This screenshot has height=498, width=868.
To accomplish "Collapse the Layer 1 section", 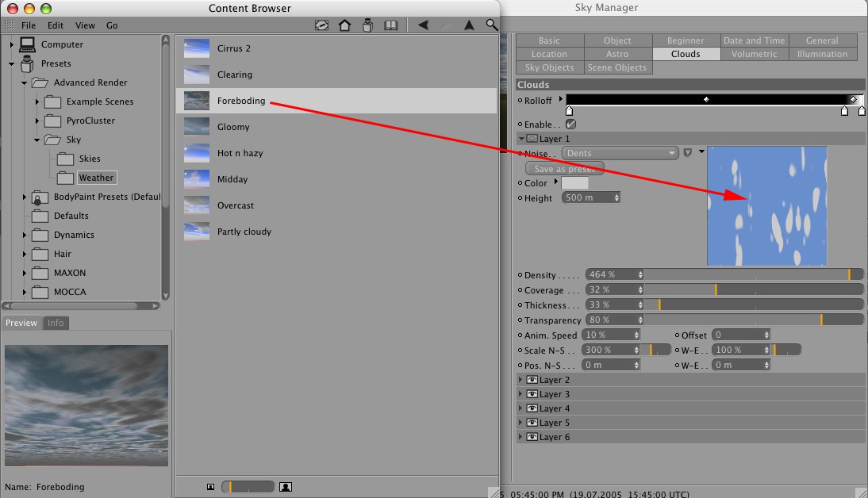I will pos(521,139).
